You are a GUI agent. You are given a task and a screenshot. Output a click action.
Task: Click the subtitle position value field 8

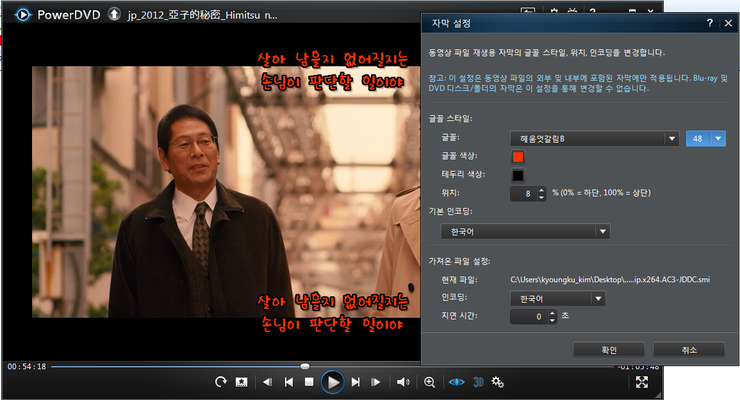524,193
